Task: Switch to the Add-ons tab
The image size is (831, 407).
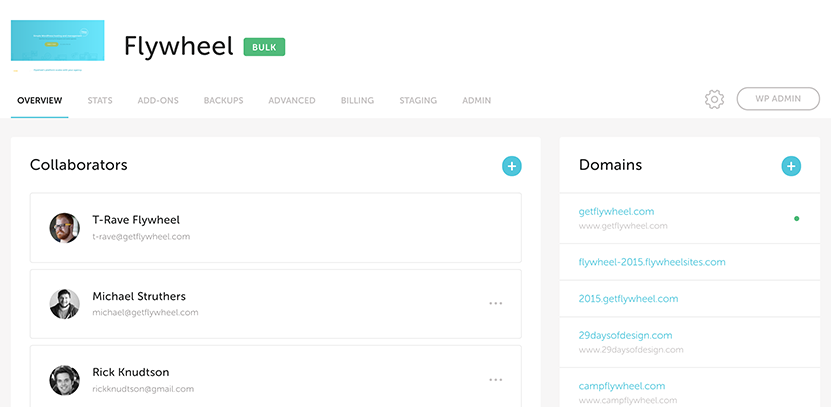Action: point(158,100)
